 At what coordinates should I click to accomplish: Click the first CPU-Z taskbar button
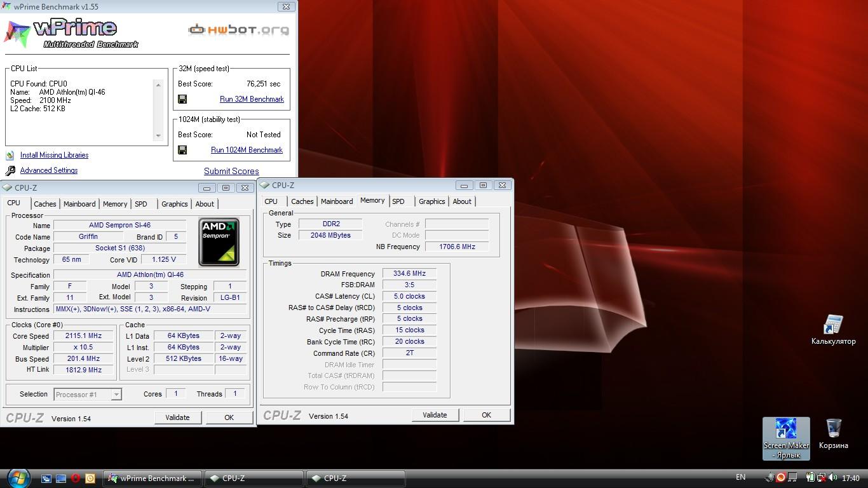(254, 478)
